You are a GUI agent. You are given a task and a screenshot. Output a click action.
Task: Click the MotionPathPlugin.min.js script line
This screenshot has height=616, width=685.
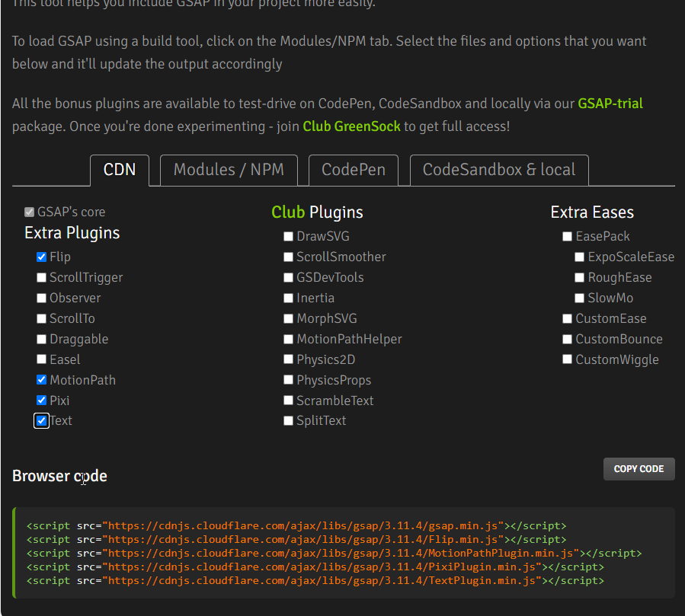point(334,554)
